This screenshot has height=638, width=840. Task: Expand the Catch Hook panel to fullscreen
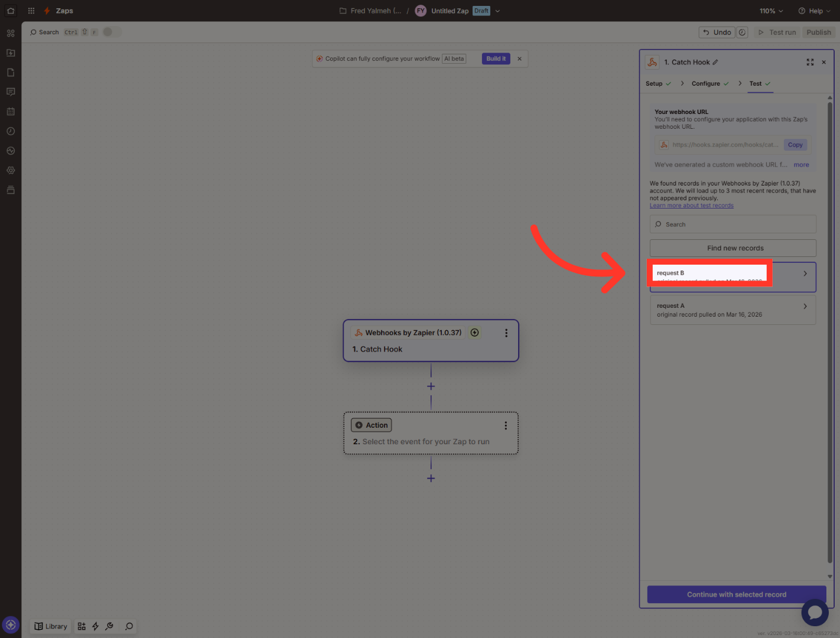click(810, 62)
